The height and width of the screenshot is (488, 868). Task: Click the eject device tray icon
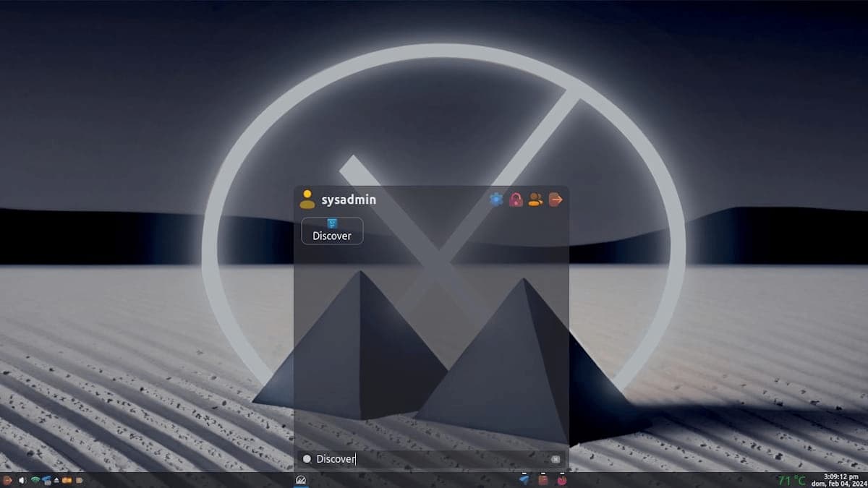point(56,480)
